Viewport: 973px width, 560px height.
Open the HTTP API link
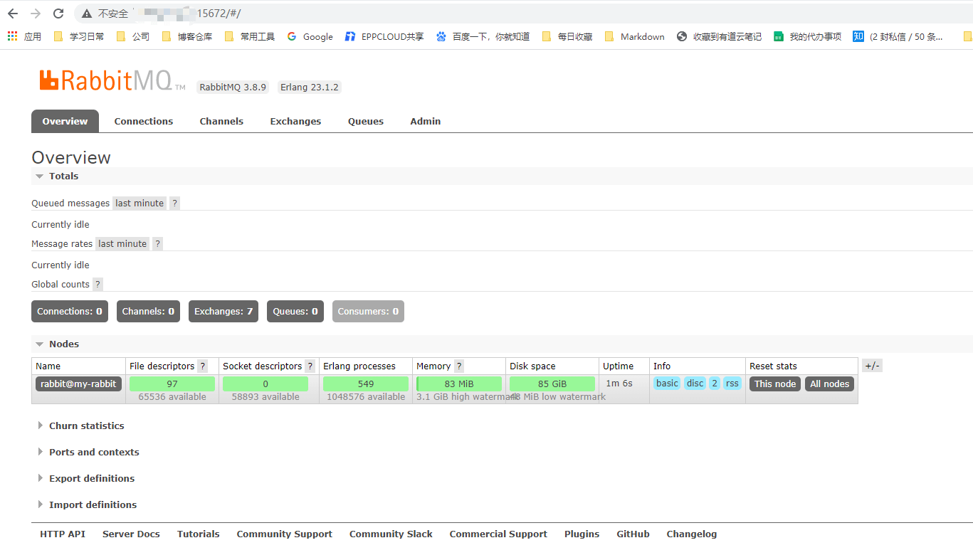[x=63, y=534]
